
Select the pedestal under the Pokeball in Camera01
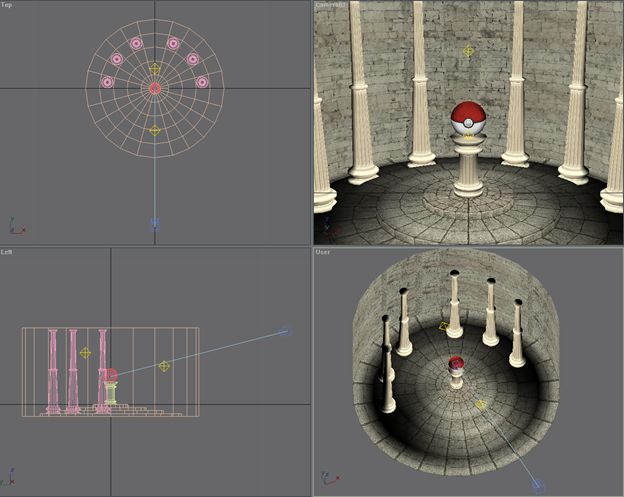(468, 166)
